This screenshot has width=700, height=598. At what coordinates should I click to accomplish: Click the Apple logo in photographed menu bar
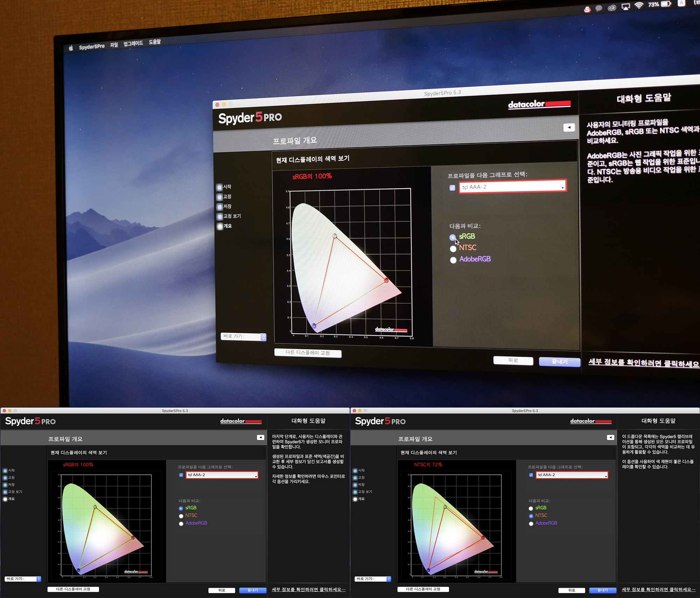(71, 48)
